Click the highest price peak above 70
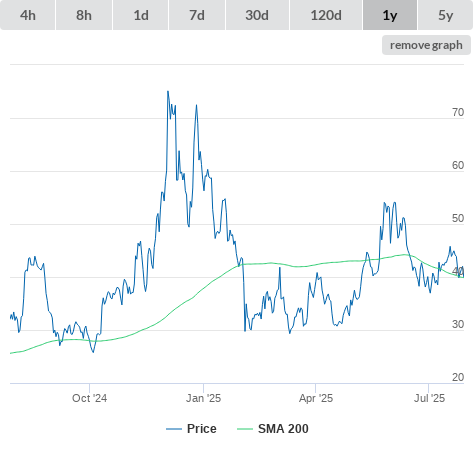The height and width of the screenshot is (455, 474). tap(168, 91)
